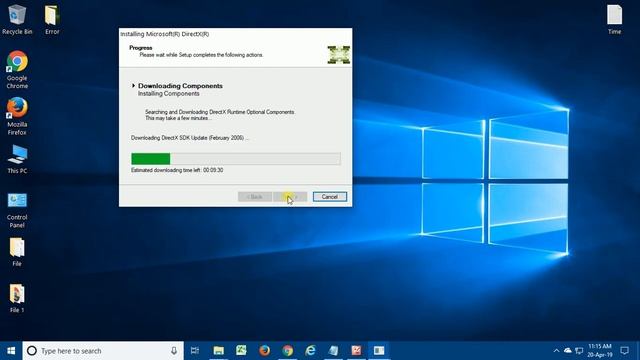The height and width of the screenshot is (360, 640).
Task: Show hidden system tray icons
Action: 556,351
